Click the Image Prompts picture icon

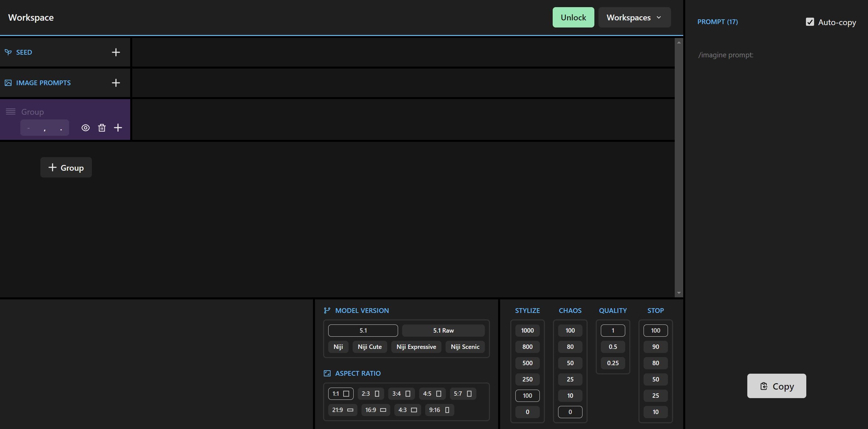click(8, 82)
